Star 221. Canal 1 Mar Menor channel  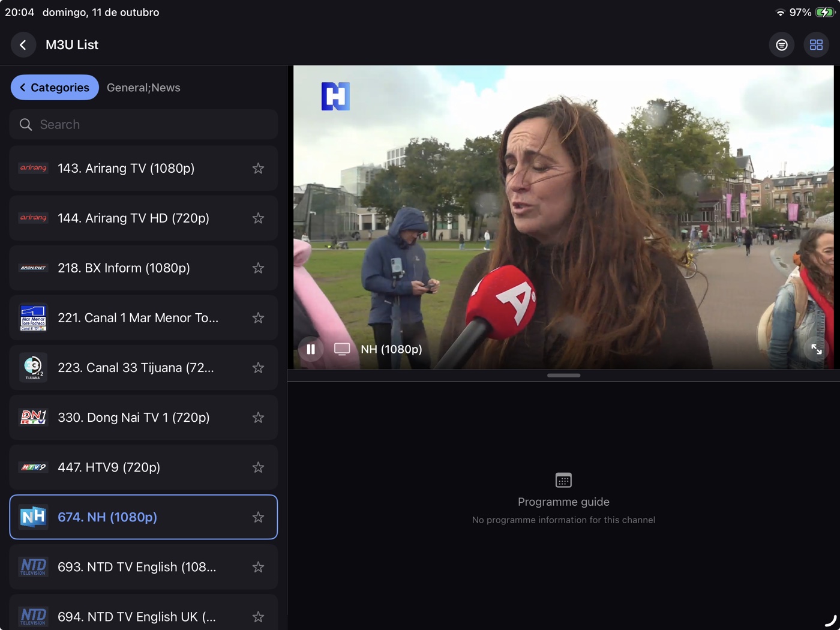pyautogui.click(x=258, y=318)
